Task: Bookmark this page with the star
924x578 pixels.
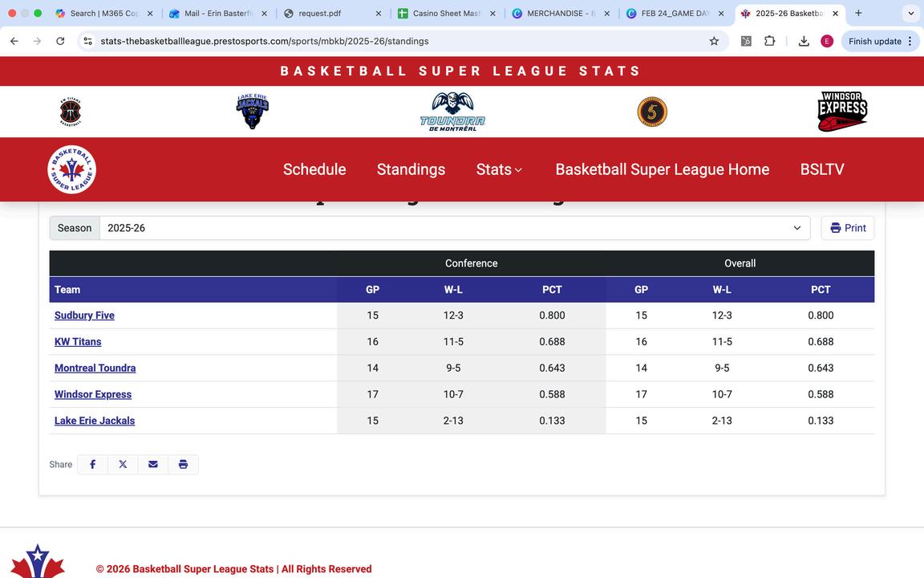Action: [x=714, y=41]
